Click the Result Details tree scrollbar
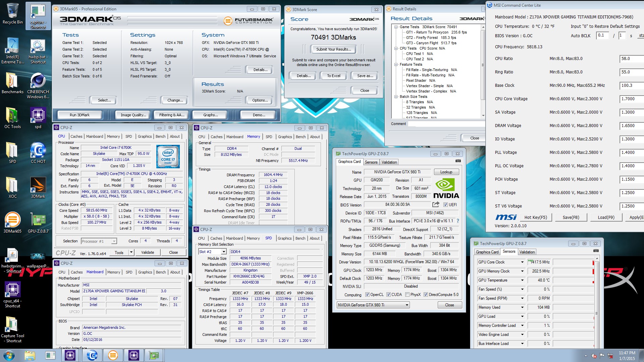This screenshot has height=362, width=644. coord(483,71)
